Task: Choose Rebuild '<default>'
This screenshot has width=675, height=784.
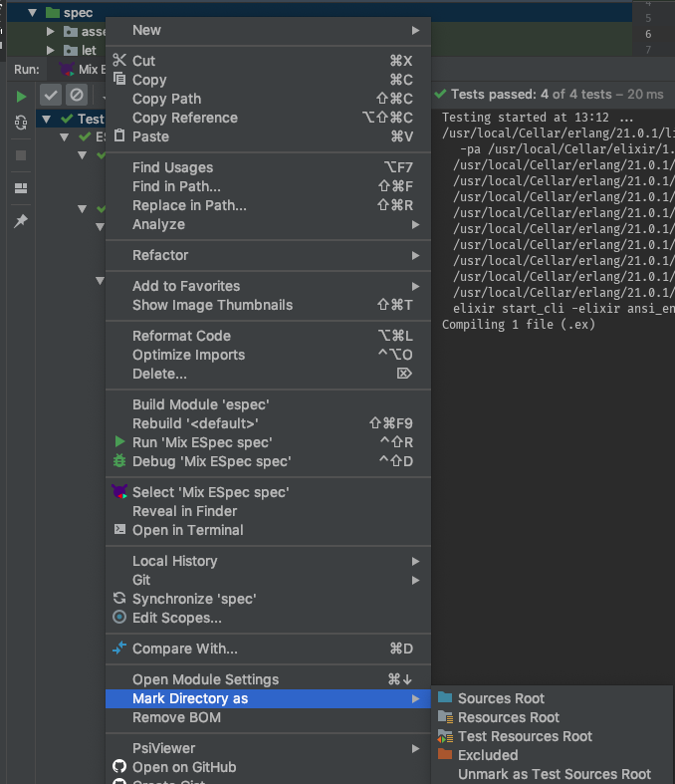Action: [268, 423]
